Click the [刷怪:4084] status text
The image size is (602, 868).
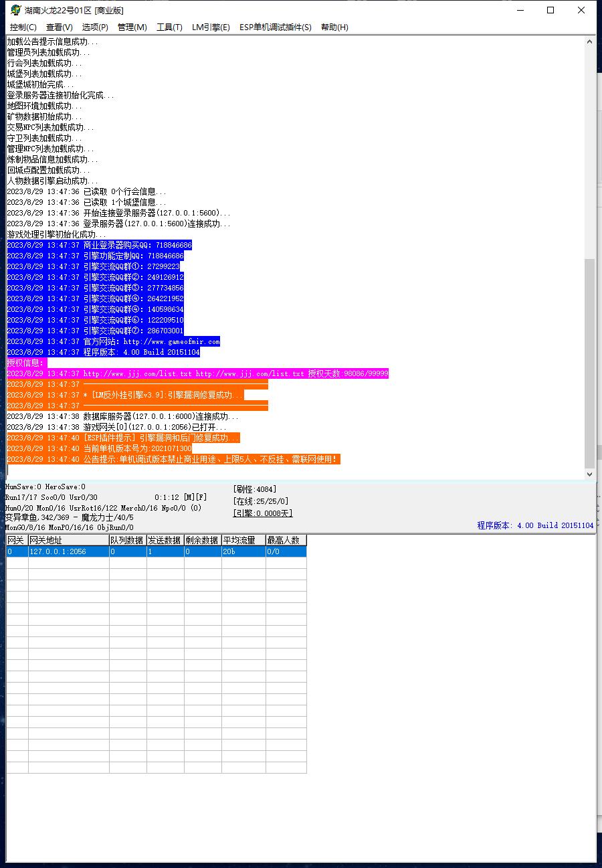click(255, 489)
